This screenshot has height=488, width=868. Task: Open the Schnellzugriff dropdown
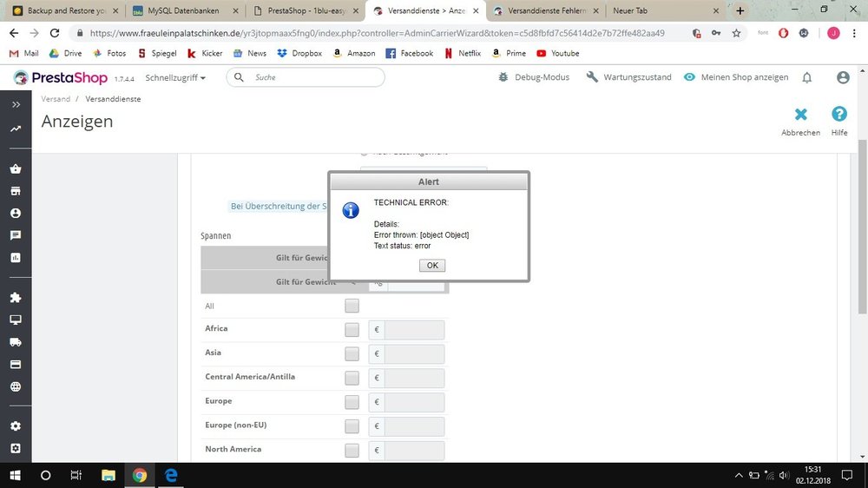coord(175,77)
